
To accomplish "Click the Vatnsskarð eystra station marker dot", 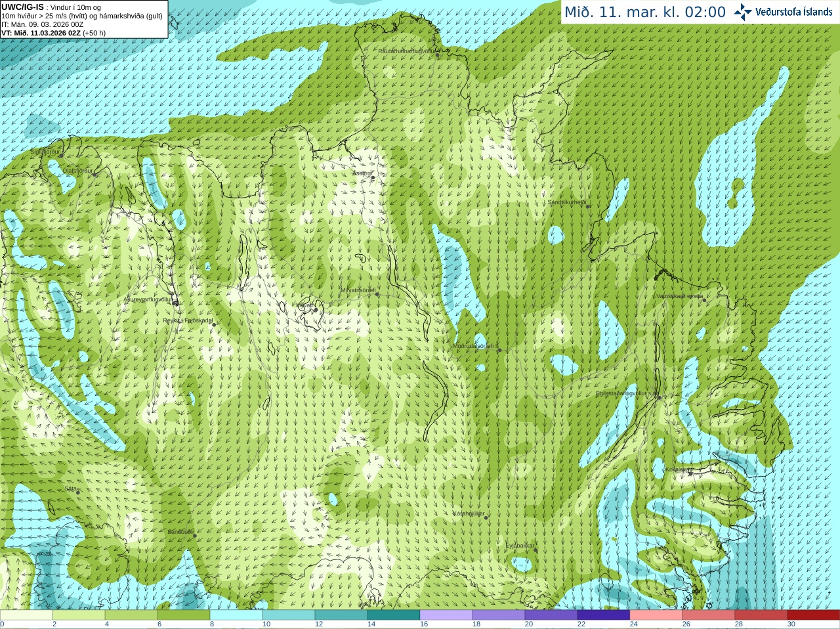I will (x=705, y=300).
